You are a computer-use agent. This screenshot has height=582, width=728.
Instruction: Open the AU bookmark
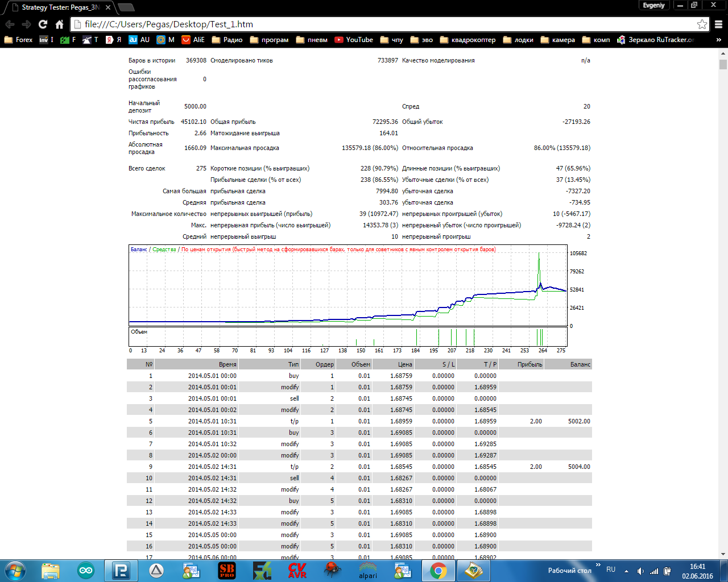[x=139, y=40]
